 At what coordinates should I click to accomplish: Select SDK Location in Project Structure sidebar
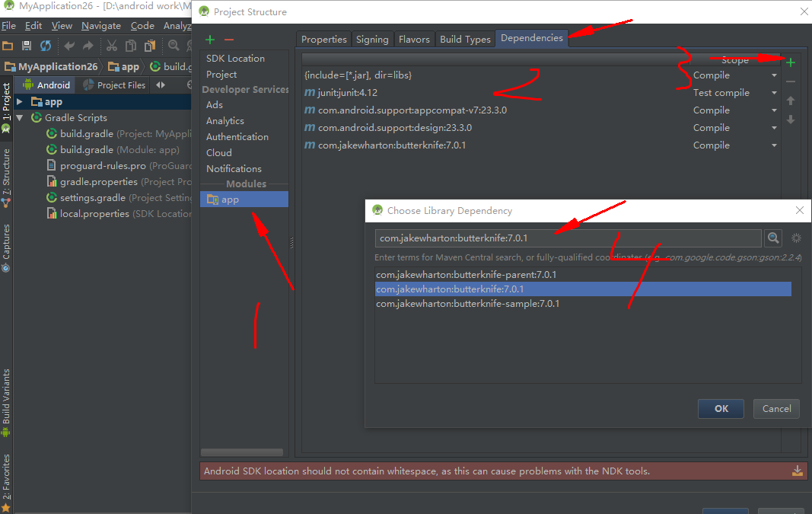(x=235, y=59)
